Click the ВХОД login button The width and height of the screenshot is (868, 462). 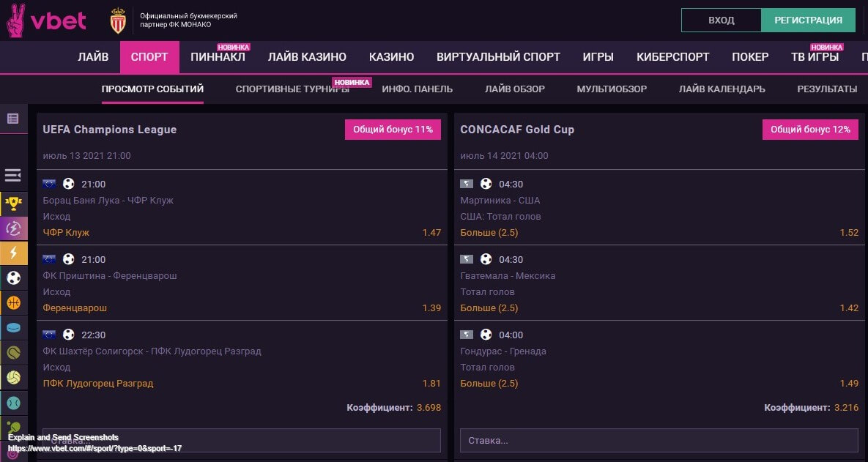[x=722, y=20]
